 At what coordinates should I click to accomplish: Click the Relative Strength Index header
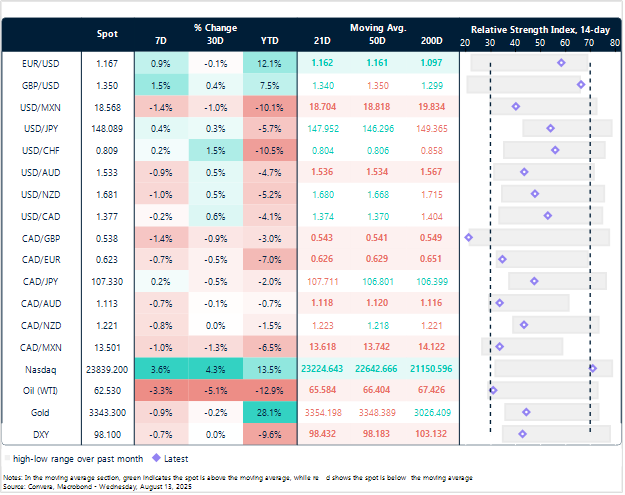click(539, 30)
